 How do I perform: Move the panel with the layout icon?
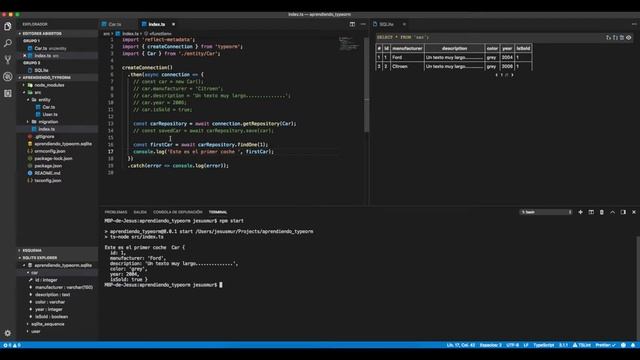point(623,212)
